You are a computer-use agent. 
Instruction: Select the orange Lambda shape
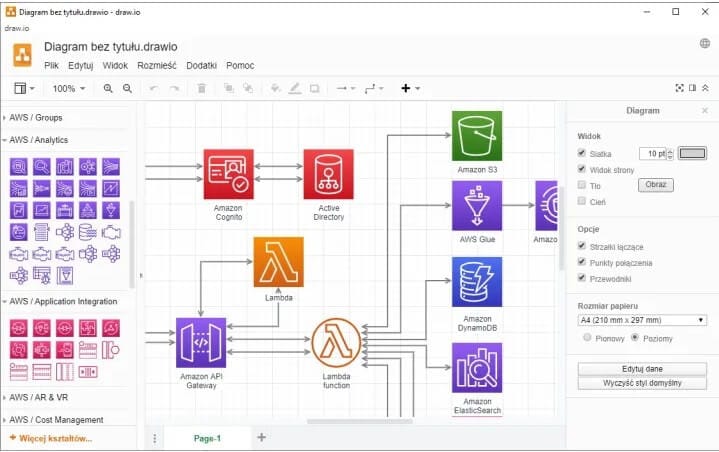(278, 262)
